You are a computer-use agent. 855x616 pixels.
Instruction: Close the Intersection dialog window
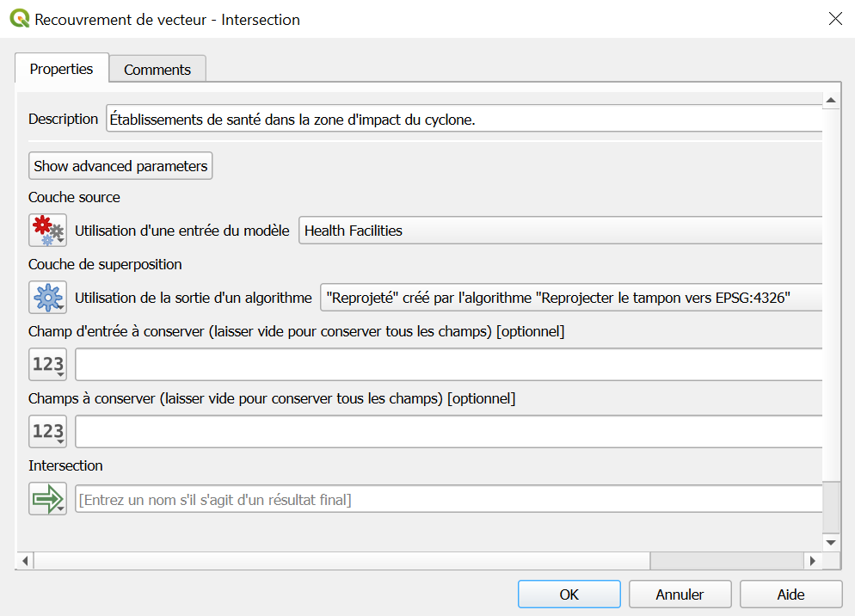point(834,19)
